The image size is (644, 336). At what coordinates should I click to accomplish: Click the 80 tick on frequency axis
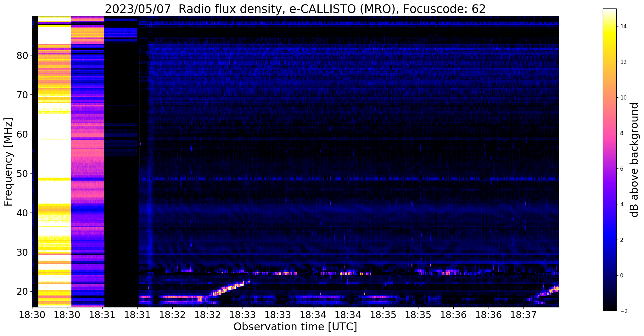coord(22,55)
